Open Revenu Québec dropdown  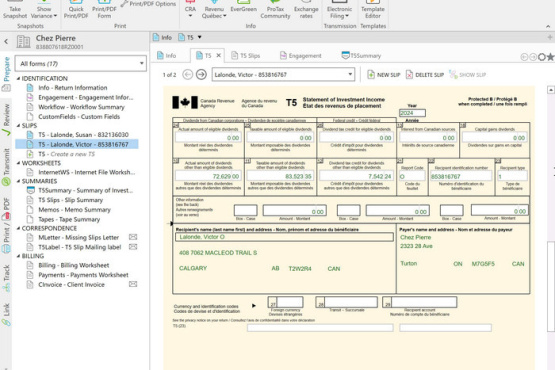pos(214,10)
